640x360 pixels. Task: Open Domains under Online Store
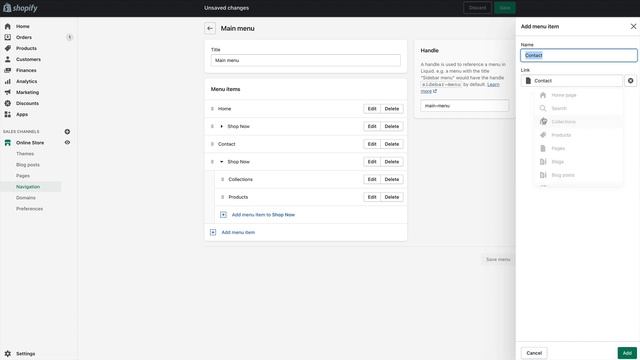pyautogui.click(x=26, y=198)
